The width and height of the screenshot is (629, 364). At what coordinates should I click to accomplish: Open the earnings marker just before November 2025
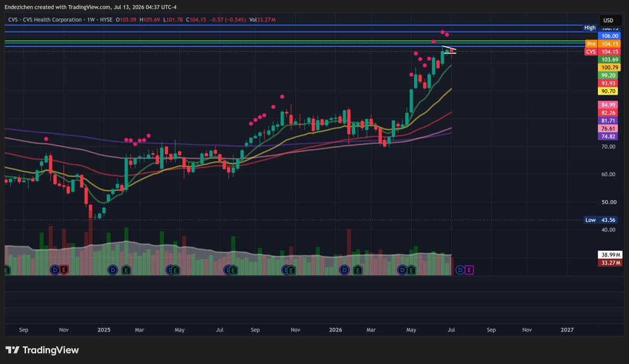click(291, 270)
